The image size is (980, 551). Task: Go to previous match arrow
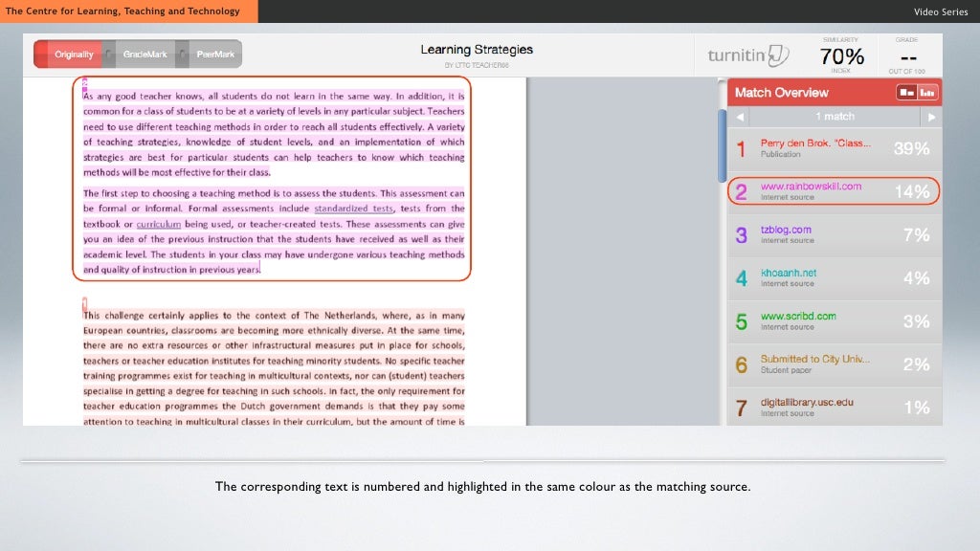[x=740, y=117]
